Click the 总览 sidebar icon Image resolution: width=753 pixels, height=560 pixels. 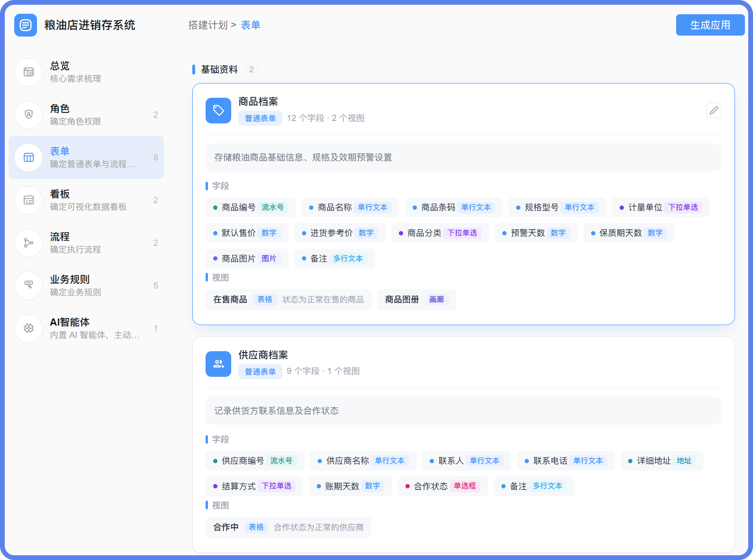pos(29,72)
